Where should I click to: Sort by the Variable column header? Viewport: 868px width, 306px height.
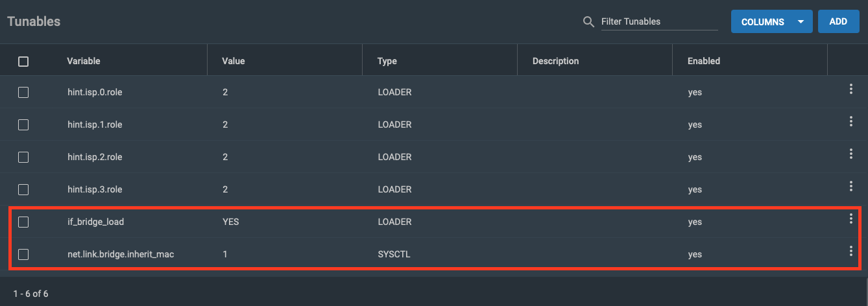point(84,61)
